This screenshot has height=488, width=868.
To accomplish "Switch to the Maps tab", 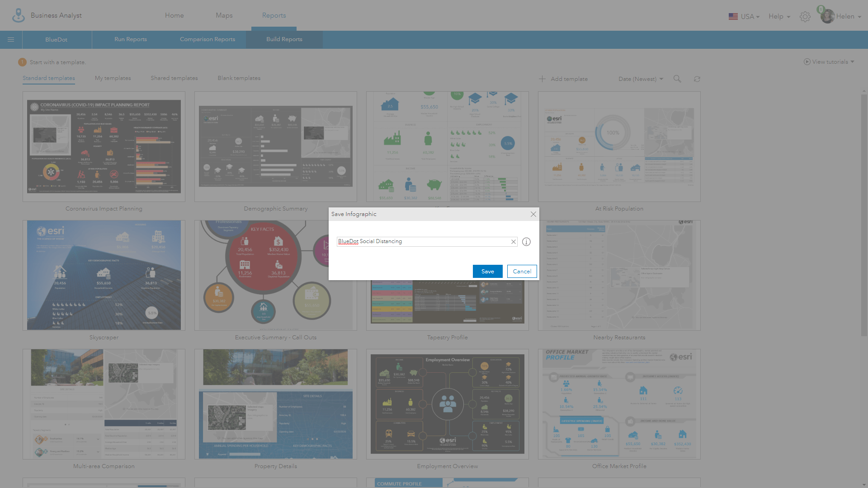I will pos(224,15).
